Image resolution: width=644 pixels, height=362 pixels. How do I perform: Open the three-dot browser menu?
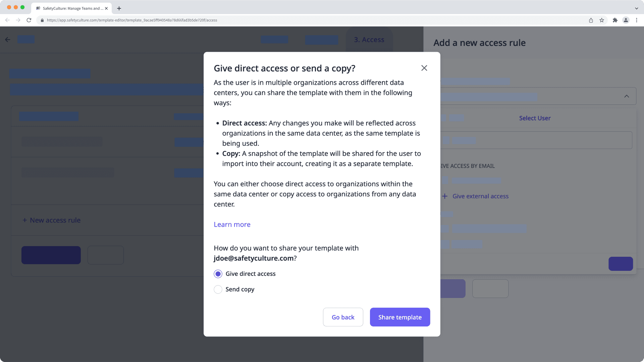[x=637, y=20]
